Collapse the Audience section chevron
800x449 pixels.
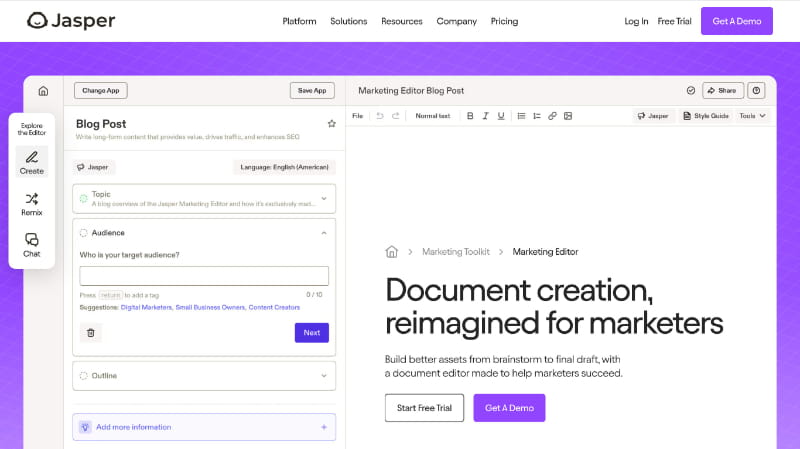click(324, 233)
